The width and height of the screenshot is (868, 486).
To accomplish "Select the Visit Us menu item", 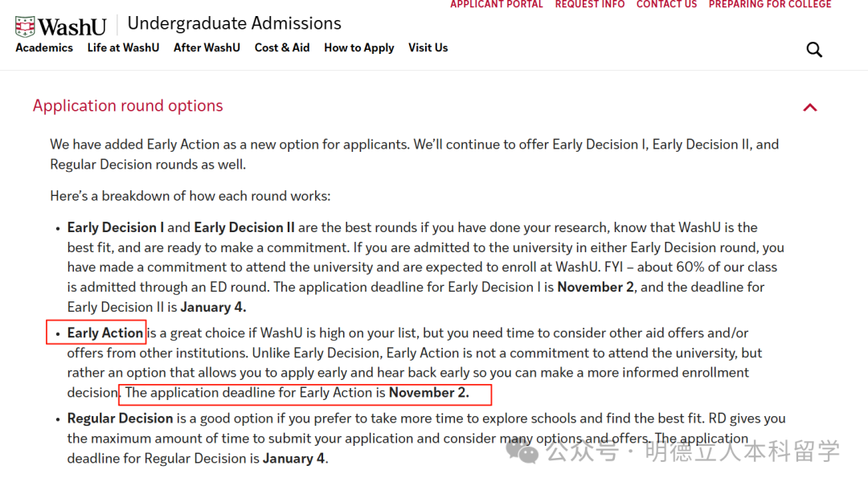I will [x=428, y=47].
